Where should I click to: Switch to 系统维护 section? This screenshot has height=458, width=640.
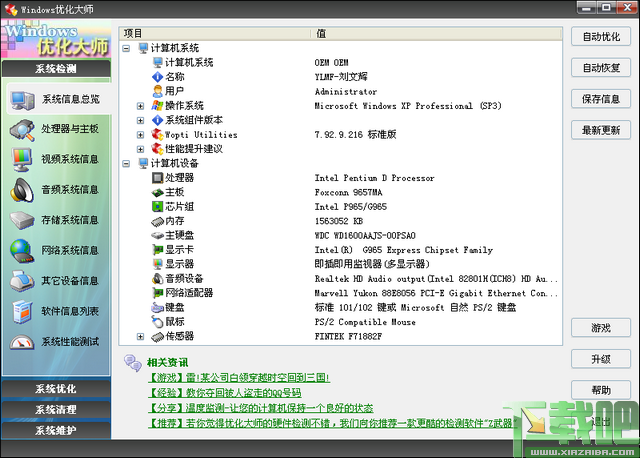point(56,430)
